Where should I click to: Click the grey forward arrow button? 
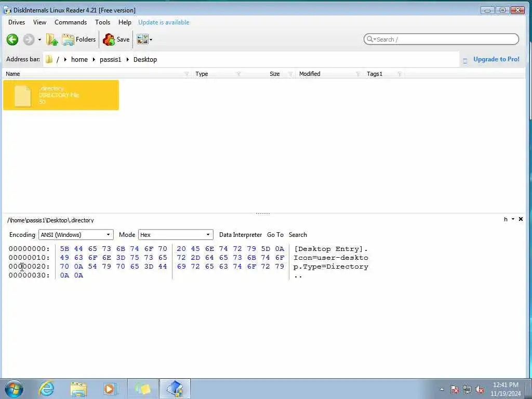tap(29, 39)
